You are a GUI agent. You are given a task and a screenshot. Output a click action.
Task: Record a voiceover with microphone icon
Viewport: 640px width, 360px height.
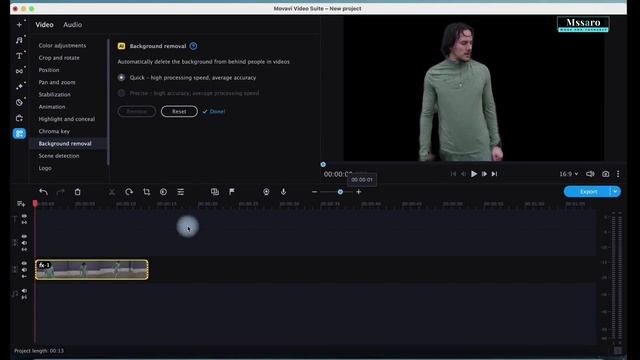coord(283,192)
